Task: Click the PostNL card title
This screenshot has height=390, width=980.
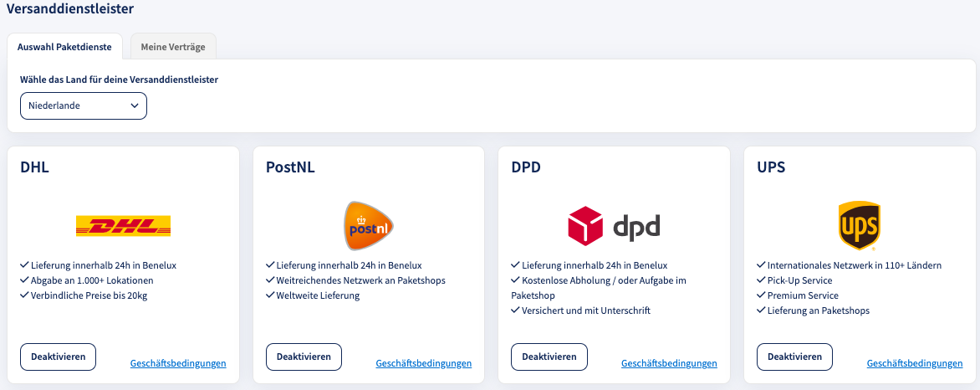Action: tap(291, 167)
